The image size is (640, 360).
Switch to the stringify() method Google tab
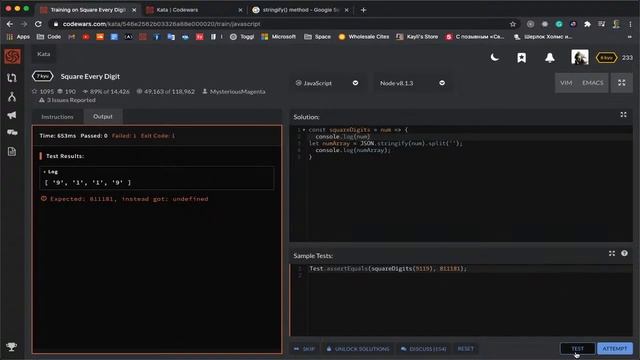pyautogui.click(x=300, y=10)
